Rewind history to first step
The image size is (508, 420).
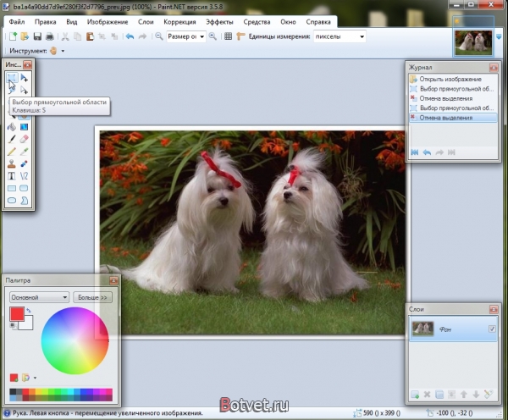[414, 152]
